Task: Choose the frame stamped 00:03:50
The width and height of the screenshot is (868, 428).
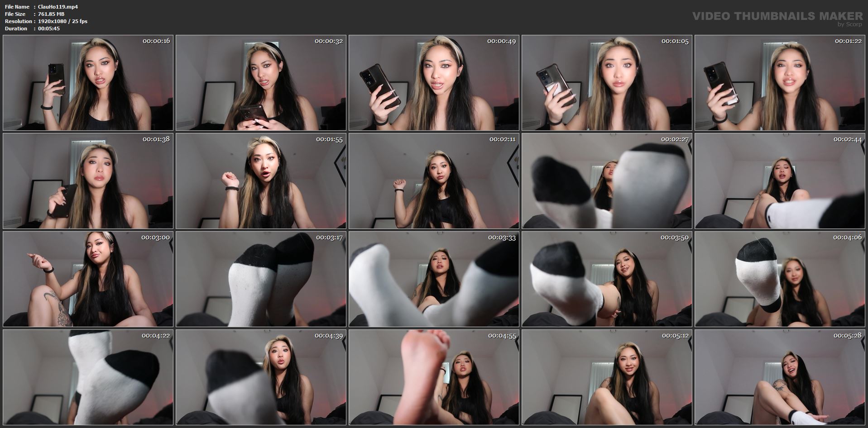Action: [x=607, y=279]
